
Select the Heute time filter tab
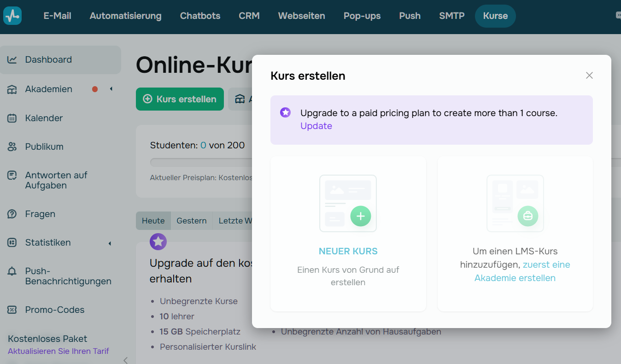153,221
